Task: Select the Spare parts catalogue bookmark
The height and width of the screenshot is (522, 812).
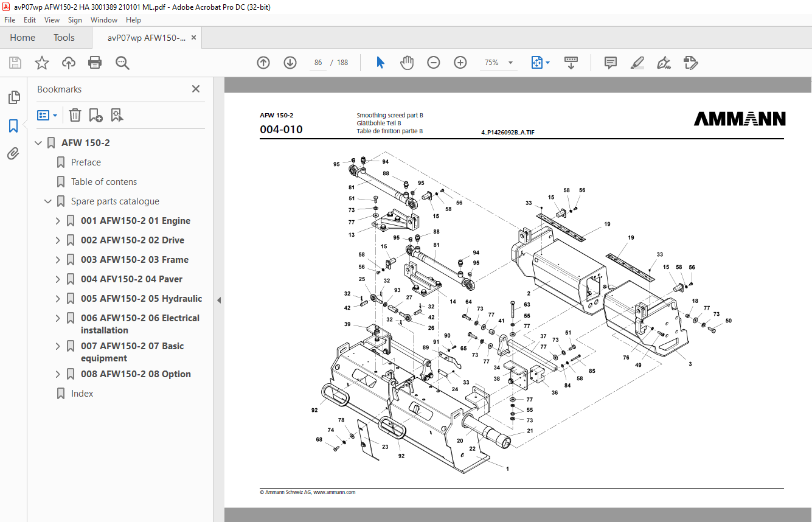Action: [115, 201]
